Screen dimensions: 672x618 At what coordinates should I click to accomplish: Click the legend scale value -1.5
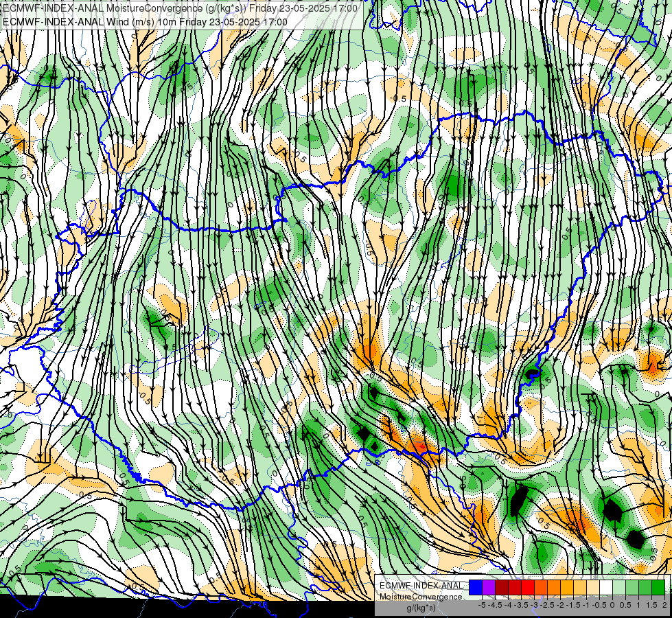573,605
